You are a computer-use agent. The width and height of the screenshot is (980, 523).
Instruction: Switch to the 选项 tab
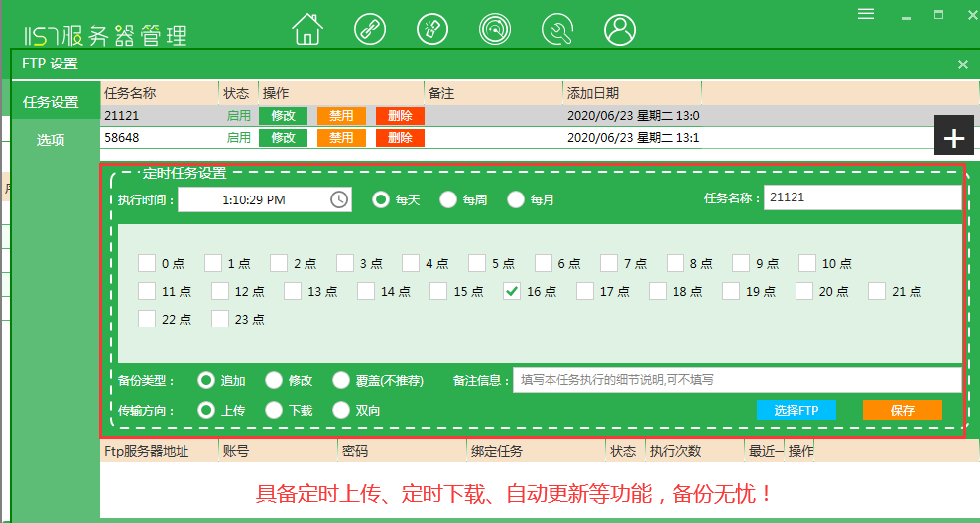51,140
